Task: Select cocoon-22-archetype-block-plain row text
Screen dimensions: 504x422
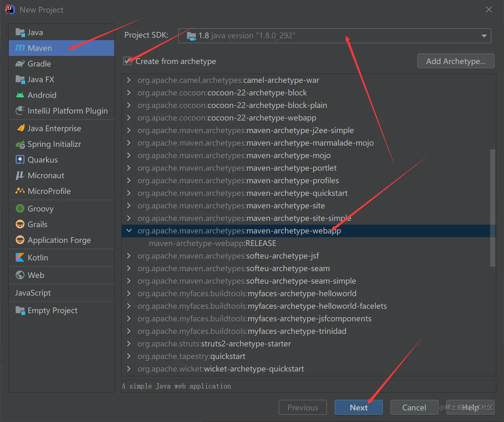Action: [232, 105]
